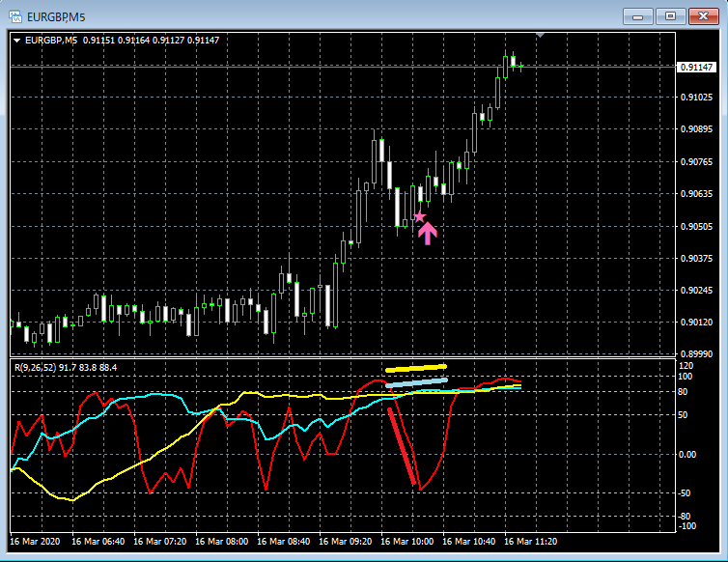The image size is (728, 562).
Task: Select the thick red trendline in indicator
Action: 402,446
